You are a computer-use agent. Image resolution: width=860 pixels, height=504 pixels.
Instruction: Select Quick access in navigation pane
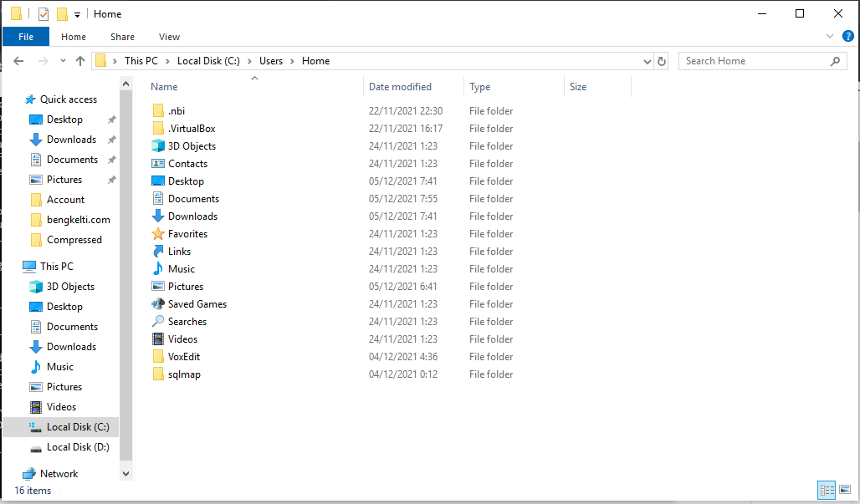pos(68,99)
